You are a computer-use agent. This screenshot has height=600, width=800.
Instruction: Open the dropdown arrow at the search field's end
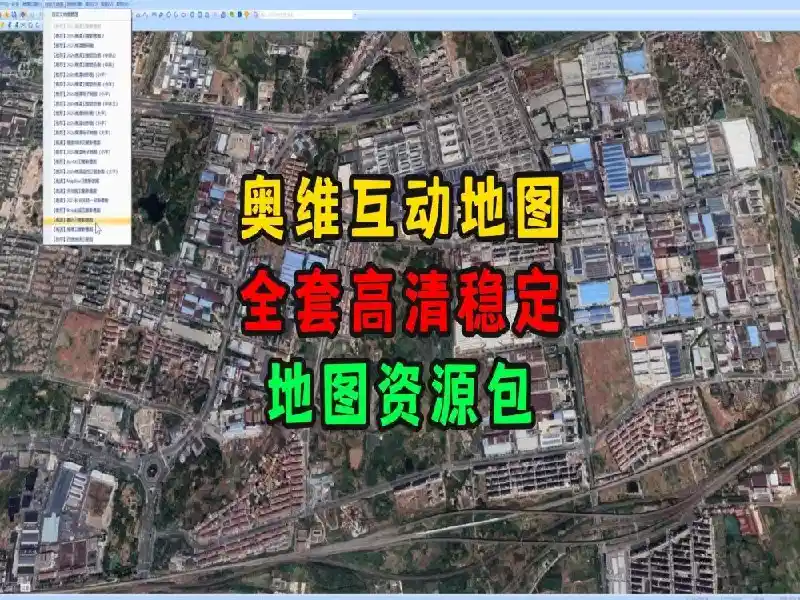355,15
